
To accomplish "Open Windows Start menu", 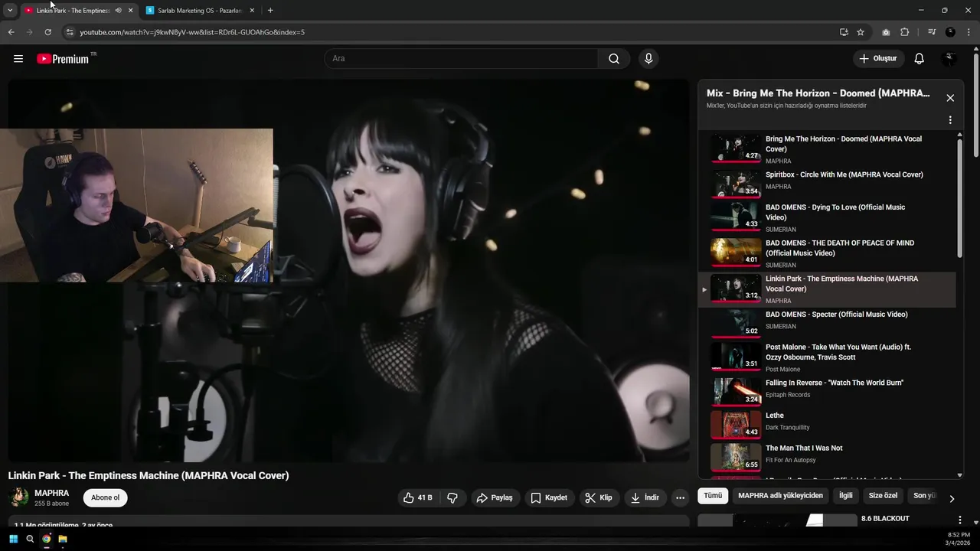I will point(13,539).
